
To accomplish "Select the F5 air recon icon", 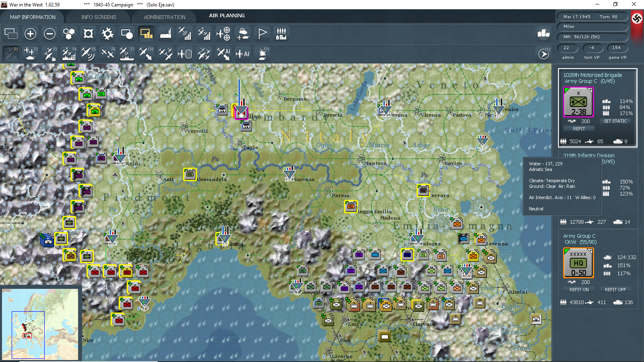I will pyautogui.click(x=88, y=53).
